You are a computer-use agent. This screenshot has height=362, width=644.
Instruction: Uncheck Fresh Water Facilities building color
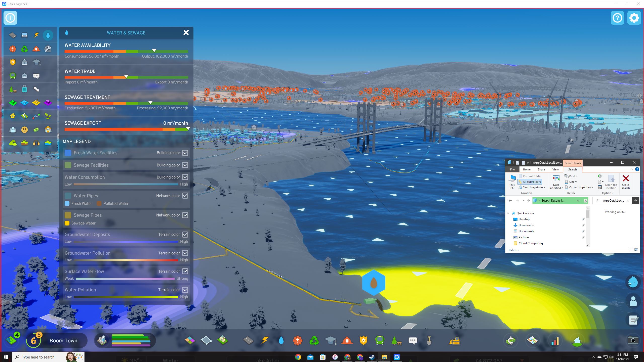[x=185, y=153]
